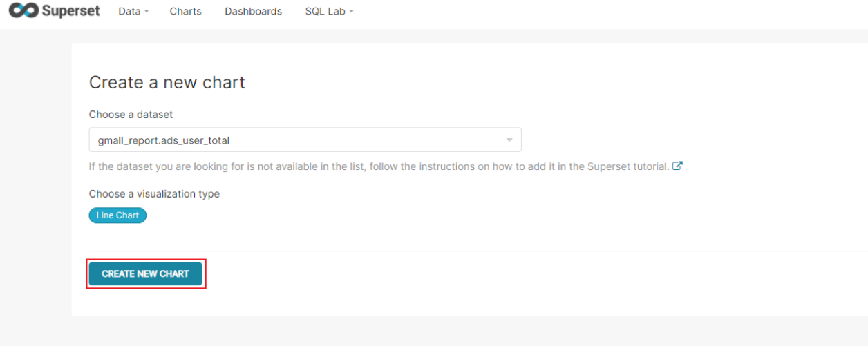
Task: Click the divider line above CREATE NEW CHART
Action: [x=478, y=251]
